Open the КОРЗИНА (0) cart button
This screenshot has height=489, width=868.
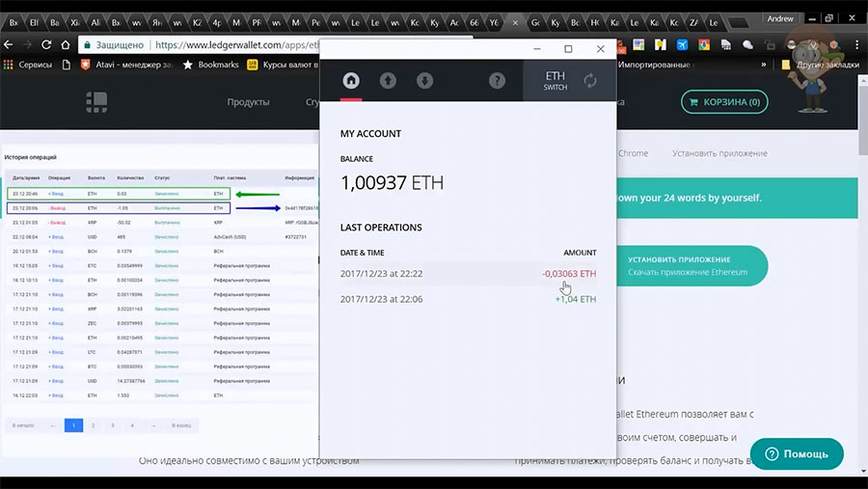(x=724, y=102)
